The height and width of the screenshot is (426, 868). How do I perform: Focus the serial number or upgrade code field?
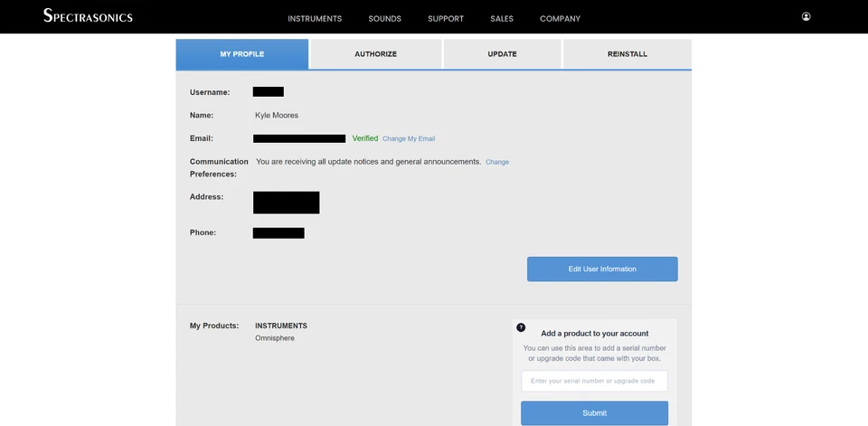click(595, 381)
